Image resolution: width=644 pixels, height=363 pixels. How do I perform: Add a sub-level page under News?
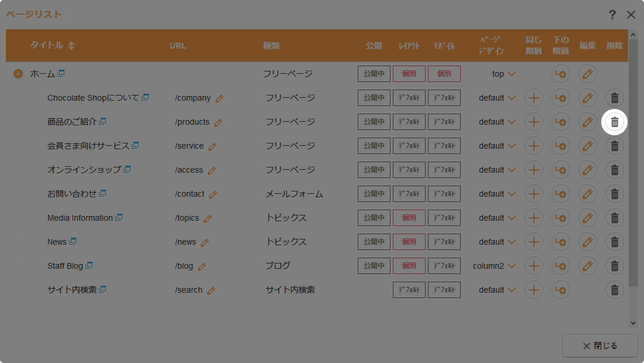(x=560, y=242)
